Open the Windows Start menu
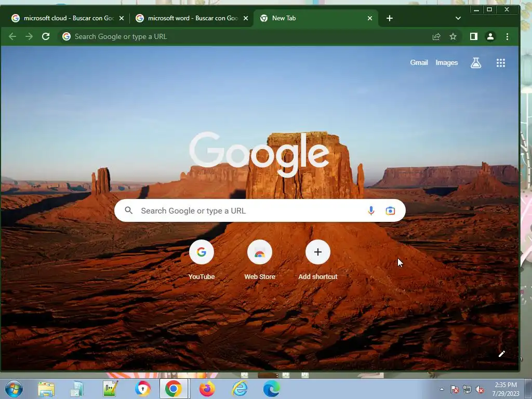Image resolution: width=532 pixels, height=399 pixels. coord(14,389)
